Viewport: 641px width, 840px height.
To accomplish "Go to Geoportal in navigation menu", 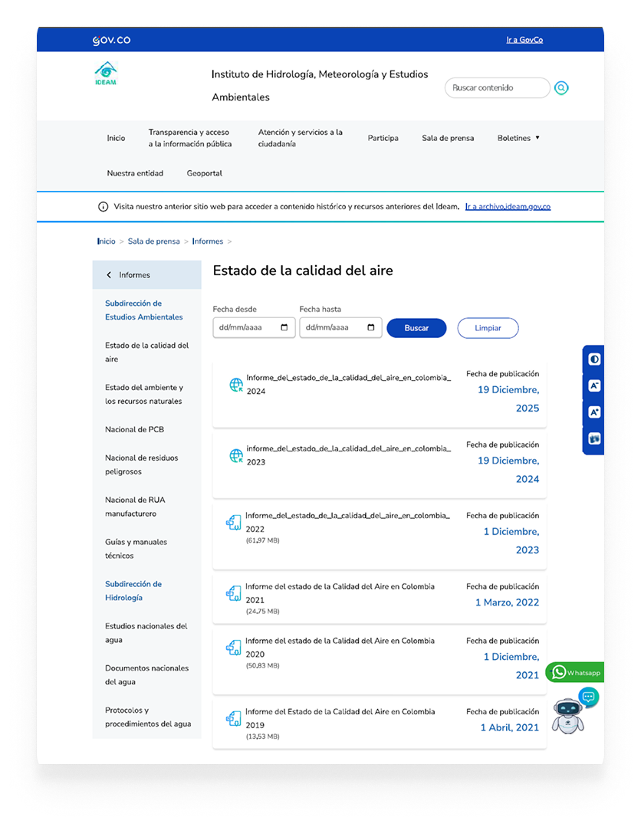I will pyautogui.click(x=205, y=173).
